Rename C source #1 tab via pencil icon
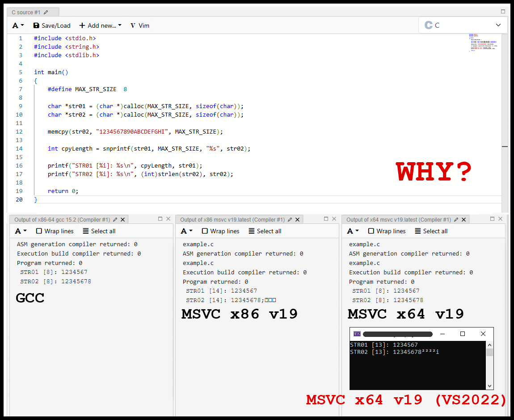Image resolution: width=514 pixels, height=420 pixels. [x=46, y=13]
